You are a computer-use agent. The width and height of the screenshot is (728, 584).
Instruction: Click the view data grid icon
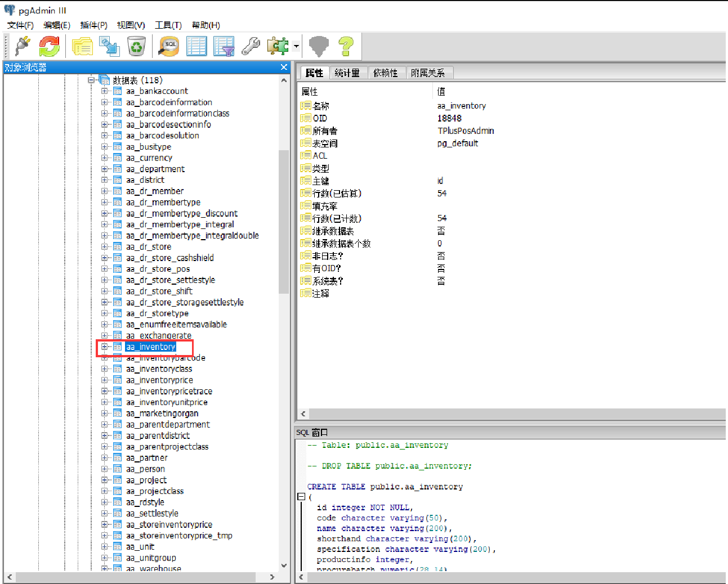(x=196, y=46)
